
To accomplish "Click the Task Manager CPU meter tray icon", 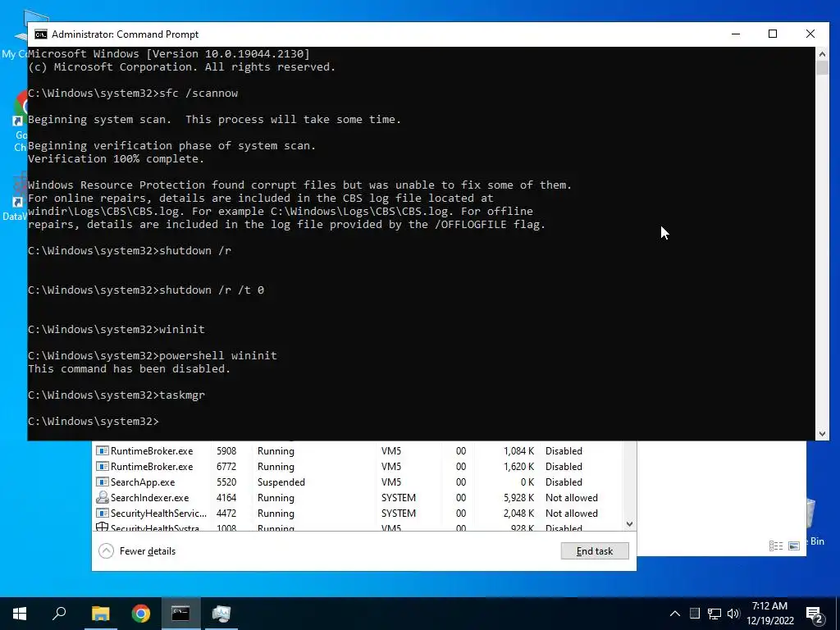I will click(x=694, y=614).
